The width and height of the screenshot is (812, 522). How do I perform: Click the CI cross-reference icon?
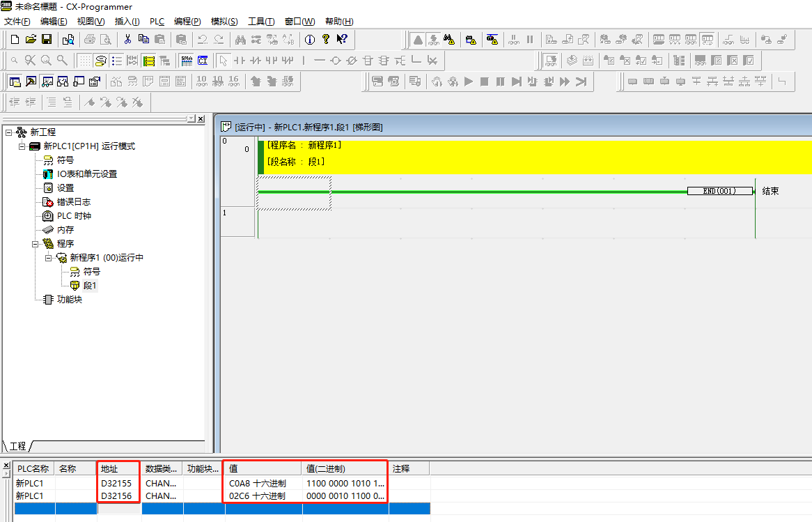point(203,61)
